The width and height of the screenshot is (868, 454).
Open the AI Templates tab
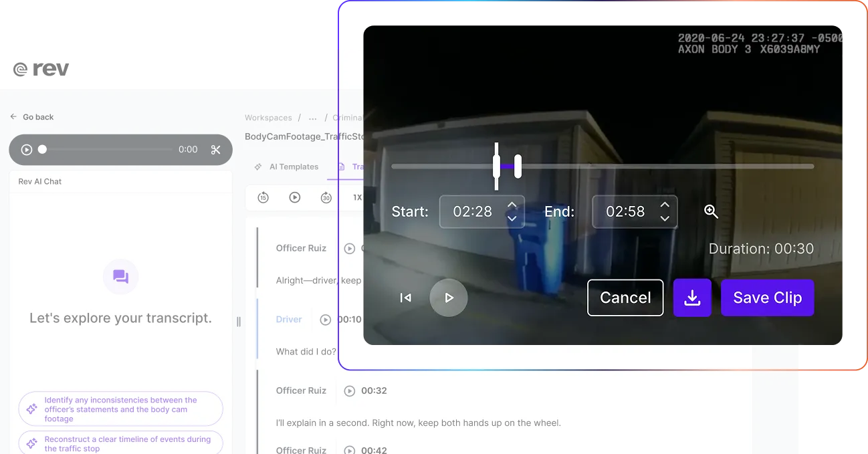(x=287, y=166)
